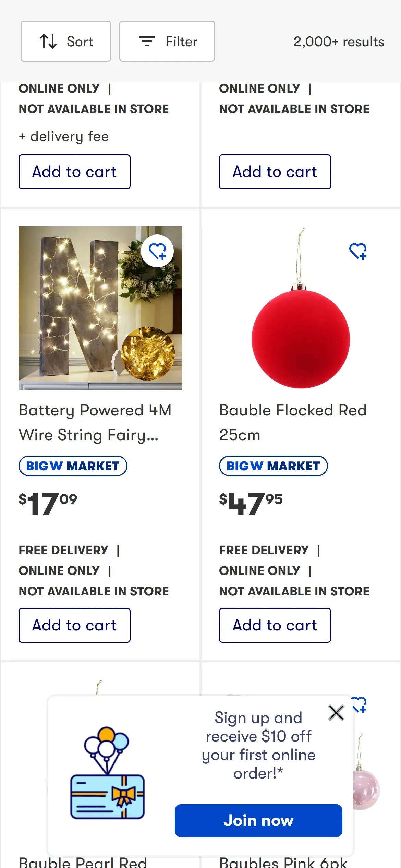Add Bauble Flocked Red 25cm to cart

click(x=275, y=625)
